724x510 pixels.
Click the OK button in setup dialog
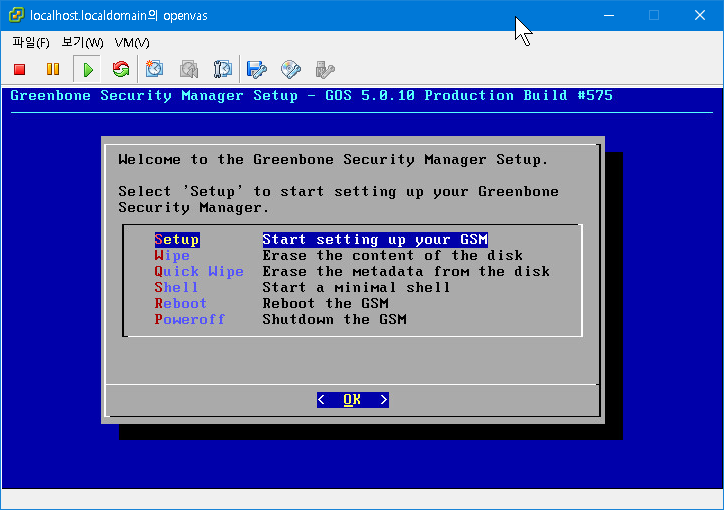[x=353, y=400]
